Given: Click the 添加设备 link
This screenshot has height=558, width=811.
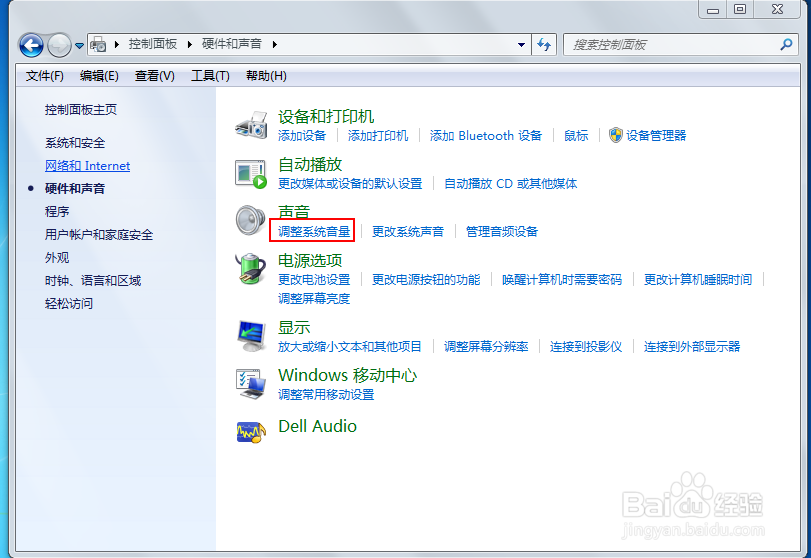Looking at the screenshot, I should [x=302, y=135].
